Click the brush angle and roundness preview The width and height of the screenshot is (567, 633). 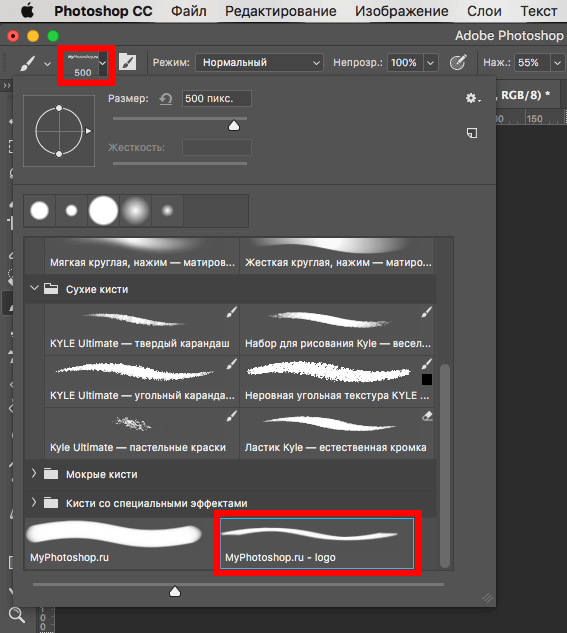(59, 131)
